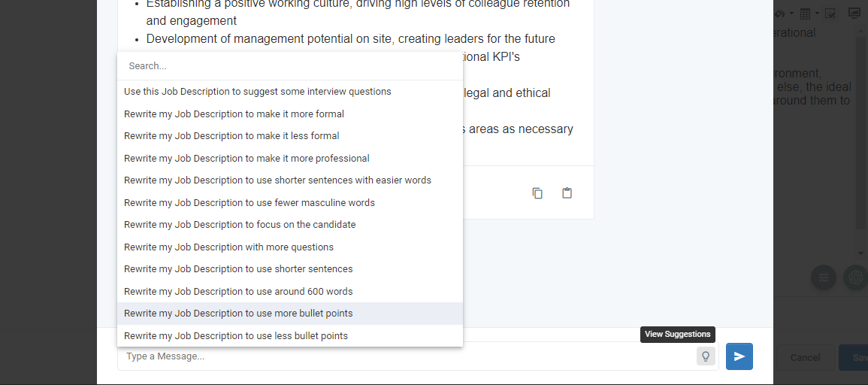Click the 'Type a Message' input box
The image size is (868, 385).
[407, 356]
